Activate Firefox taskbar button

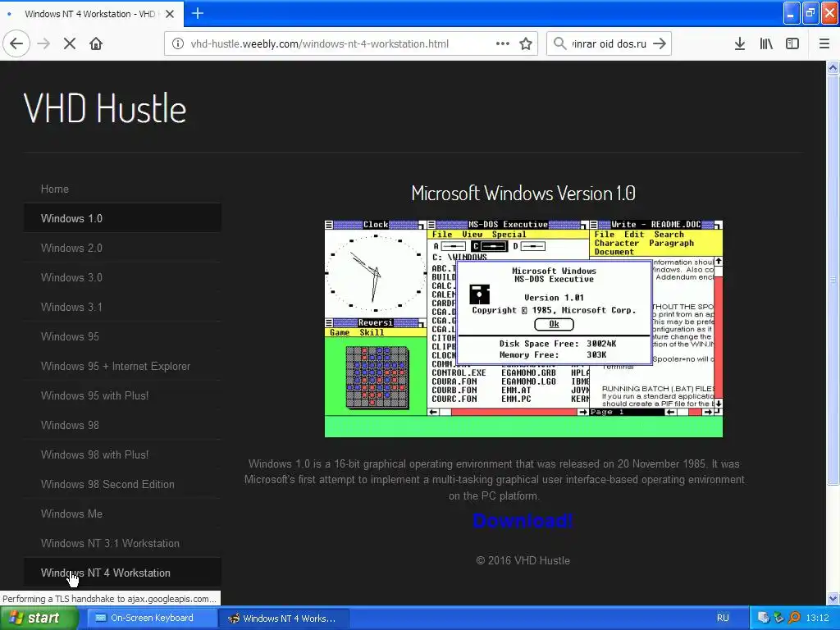click(x=284, y=619)
